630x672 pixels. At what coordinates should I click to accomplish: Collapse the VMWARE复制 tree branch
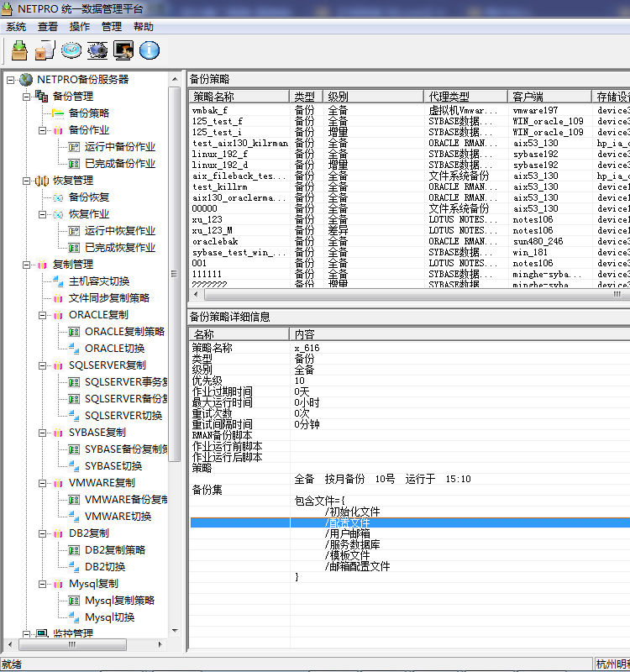click(x=43, y=483)
